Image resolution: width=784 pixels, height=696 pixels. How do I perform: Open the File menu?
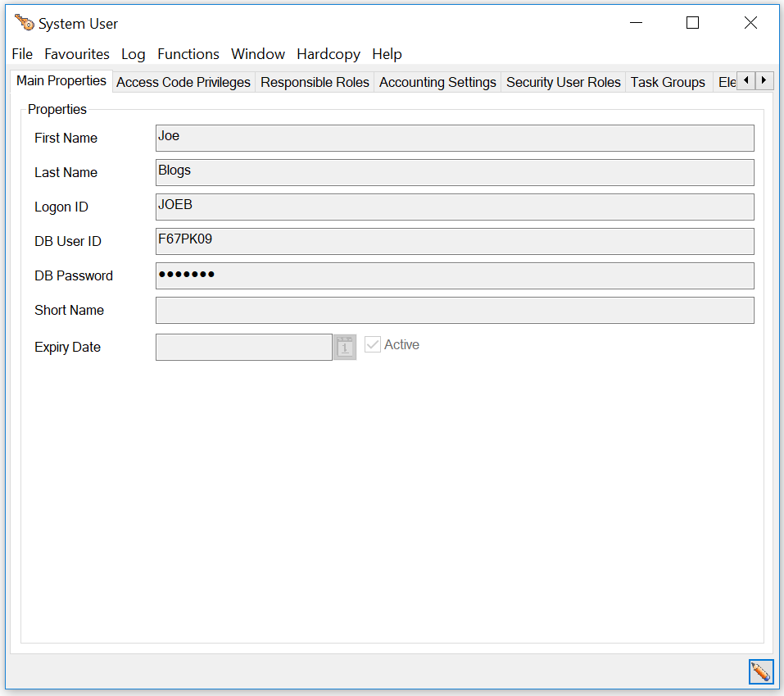point(22,54)
